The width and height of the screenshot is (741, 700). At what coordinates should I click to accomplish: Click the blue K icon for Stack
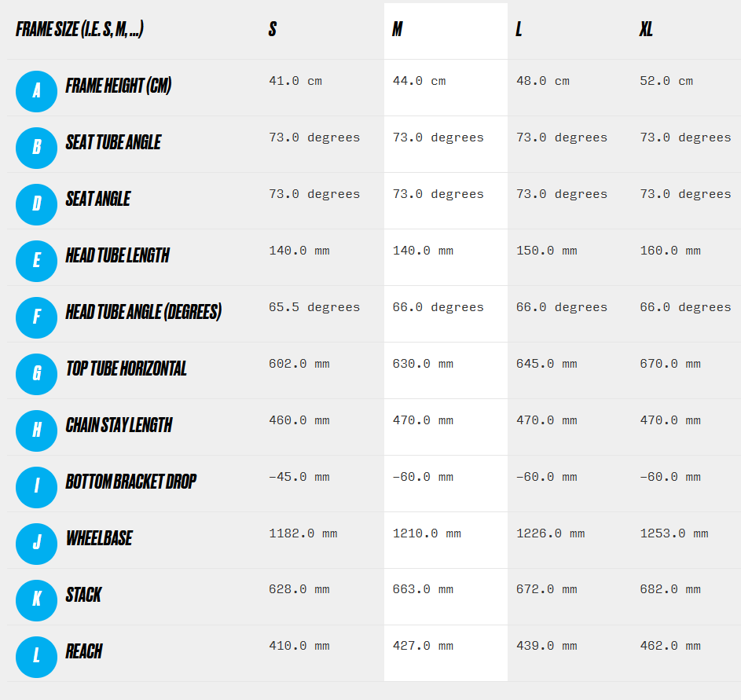pos(36,600)
